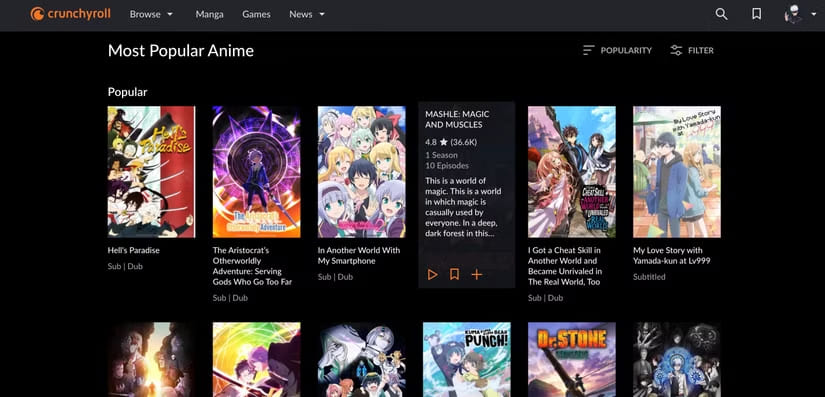Open the watchlist bookmark icon in header
This screenshot has width=825, height=397.
[757, 14]
